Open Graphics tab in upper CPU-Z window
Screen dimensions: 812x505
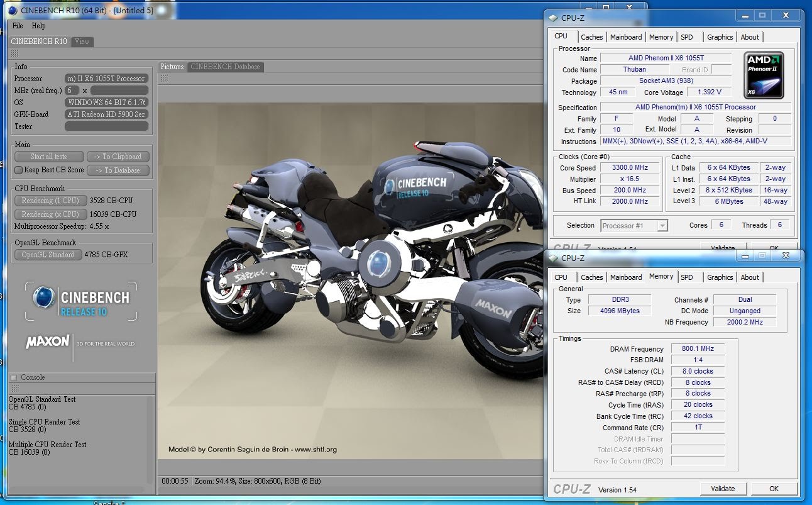click(720, 37)
